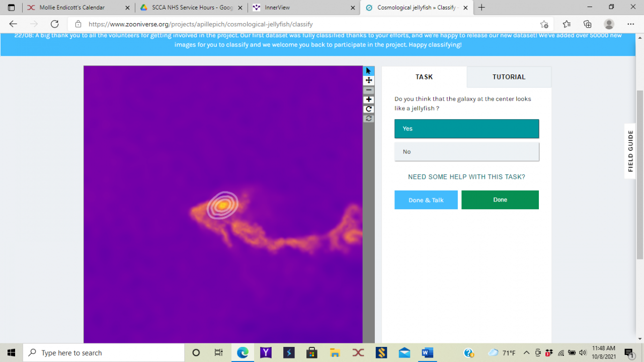Image resolution: width=644 pixels, height=362 pixels.
Task: Click the address bar URL
Action: tap(200, 24)
